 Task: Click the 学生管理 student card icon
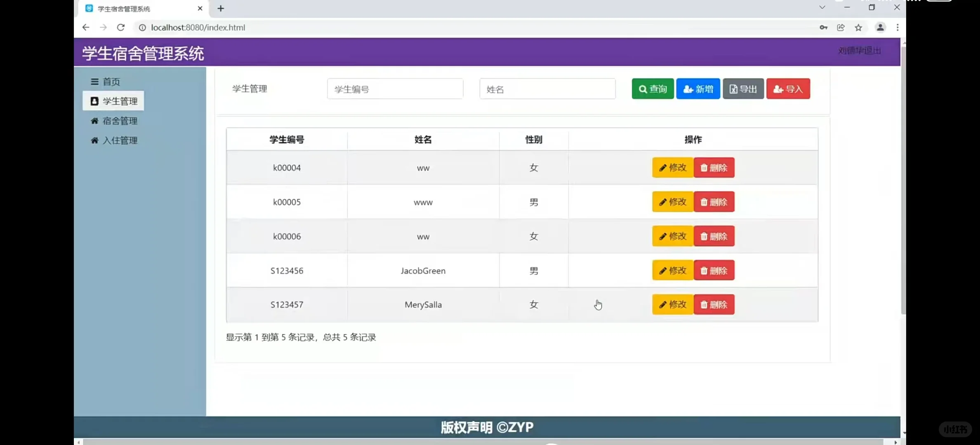(x=94, y=101)
